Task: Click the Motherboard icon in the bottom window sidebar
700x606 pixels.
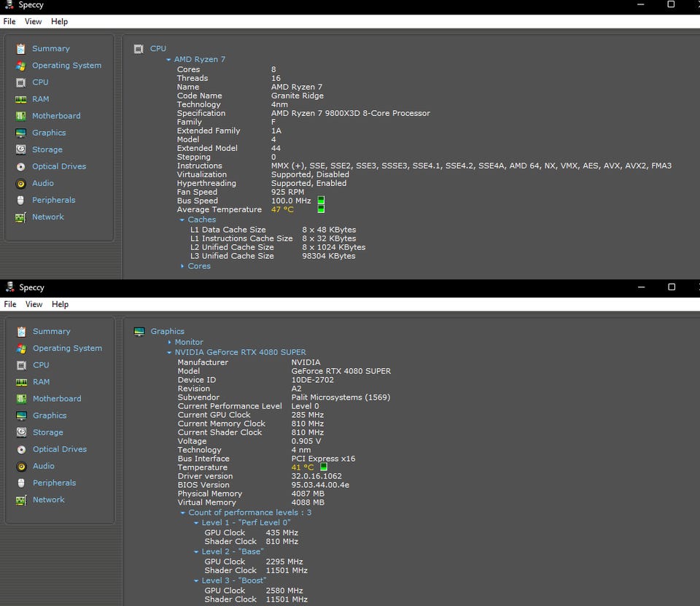Action: 21,399
